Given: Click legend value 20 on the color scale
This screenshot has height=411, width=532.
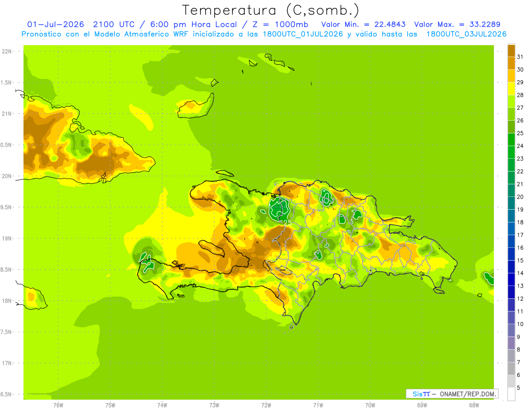Looking at the screenshot, I should click(520, 197).
